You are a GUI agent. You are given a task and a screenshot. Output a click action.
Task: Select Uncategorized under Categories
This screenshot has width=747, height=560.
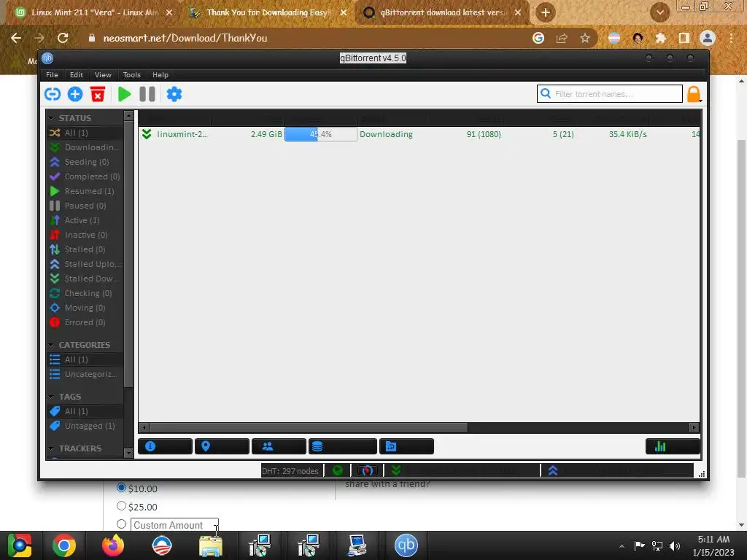(x=85, y=374)
